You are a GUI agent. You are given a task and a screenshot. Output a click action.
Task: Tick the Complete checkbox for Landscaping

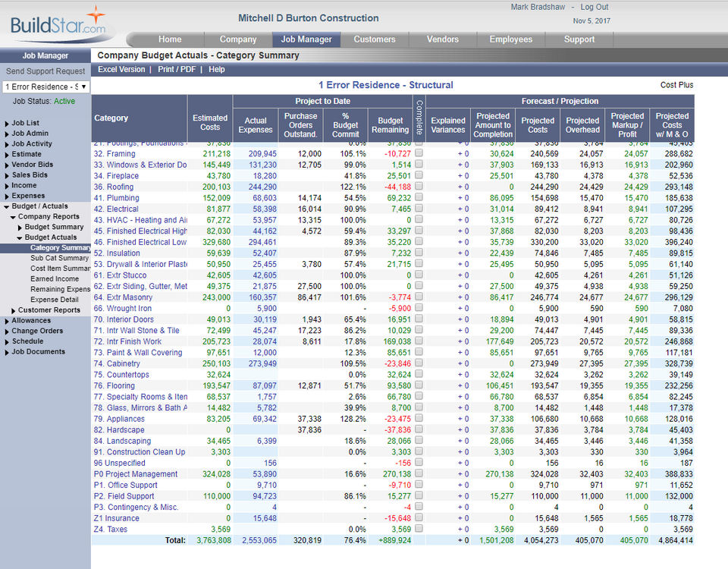point(419,441)
